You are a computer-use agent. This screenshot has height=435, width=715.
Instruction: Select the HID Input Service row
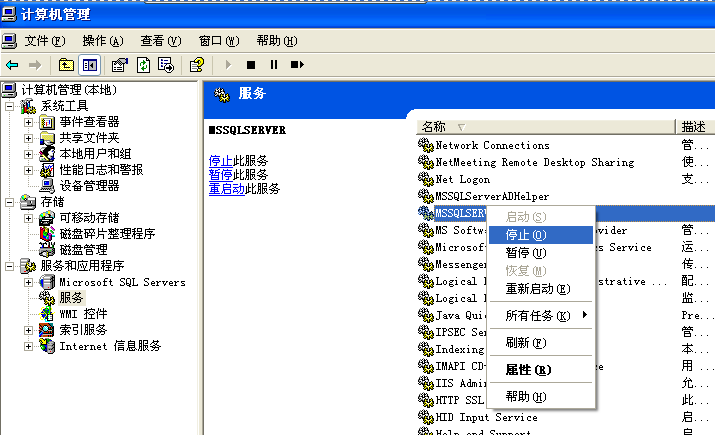(x=486, y=417)
